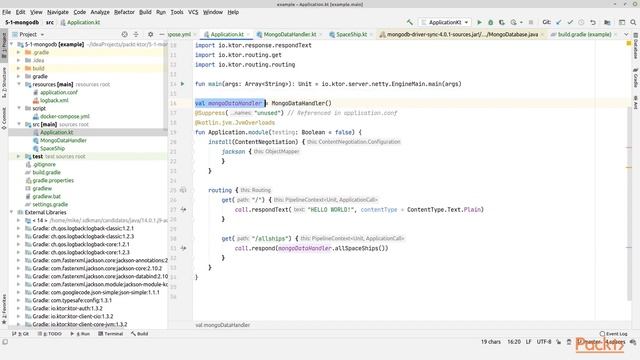Click the editor vertical scrollbar

pos(629,204)
